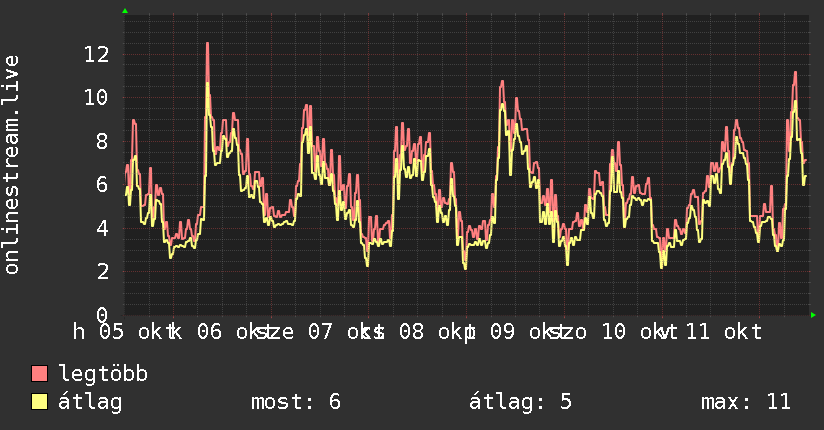Click the green arrow ending the x-axis
This screenshot has height=430, width=824.
tap(813, 315)
